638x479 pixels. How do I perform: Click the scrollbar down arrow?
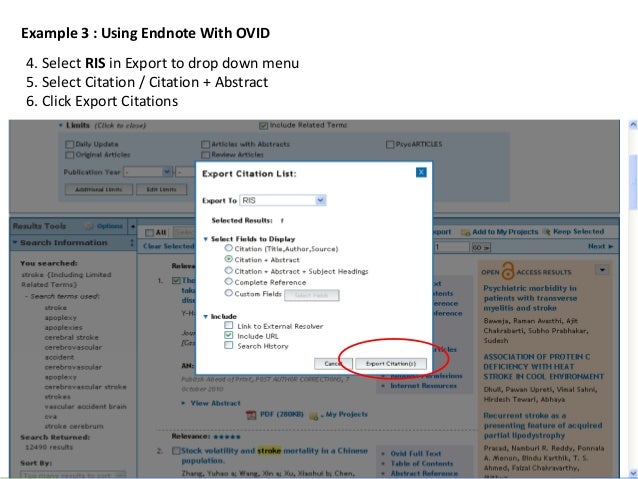[x=633, y=472]
